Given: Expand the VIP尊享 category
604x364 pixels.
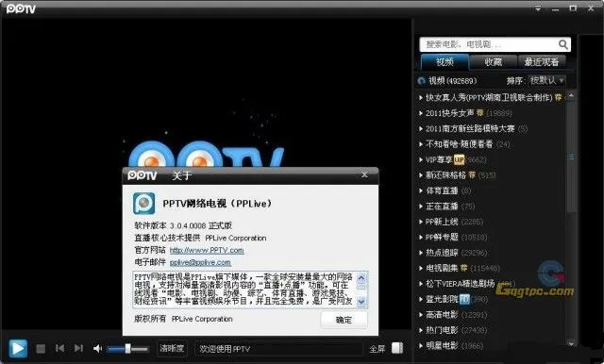Looking at the screenshot, I should click(421, 159).
